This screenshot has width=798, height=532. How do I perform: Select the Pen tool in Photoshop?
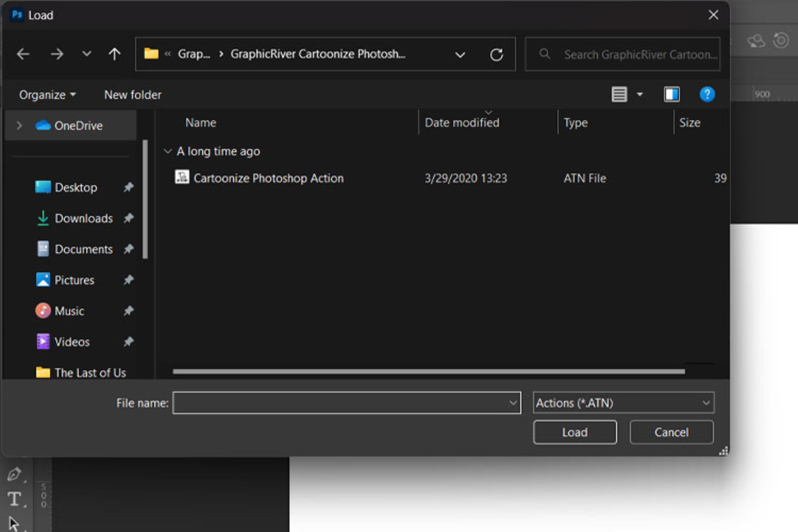click(x=14, y=473)
